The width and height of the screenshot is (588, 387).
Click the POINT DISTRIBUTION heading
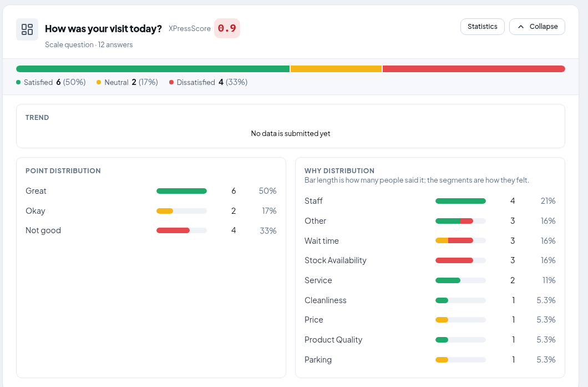[63, 171]
